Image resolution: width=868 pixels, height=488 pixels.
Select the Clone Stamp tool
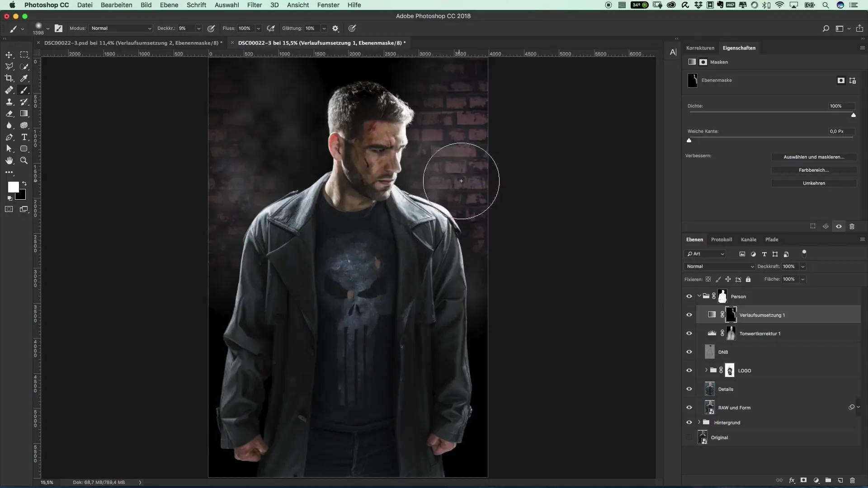pyautogui.click(x=9, y=102)
